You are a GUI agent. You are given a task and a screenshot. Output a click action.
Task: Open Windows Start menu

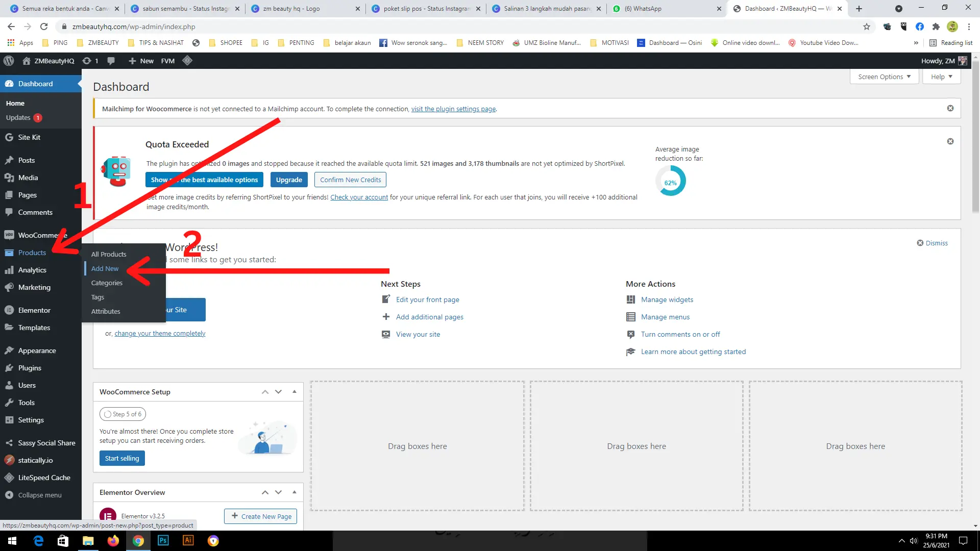[x=12, y=540]
